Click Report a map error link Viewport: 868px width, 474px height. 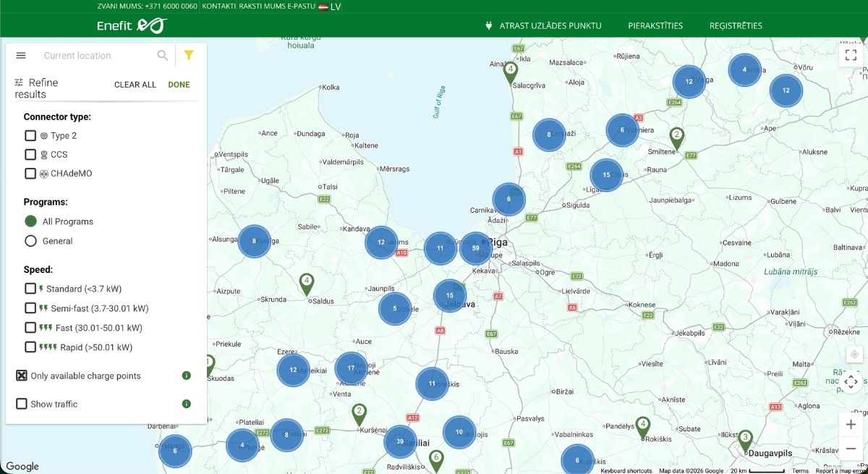(x=841, y=470)
